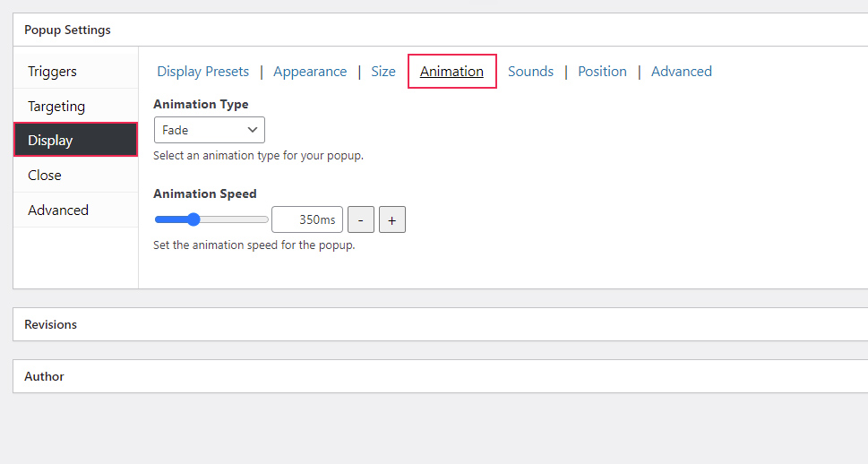This screenshot has height=464, width=868.
Task: Increase animation speed with plus button
Action: (x=392, y=219)
